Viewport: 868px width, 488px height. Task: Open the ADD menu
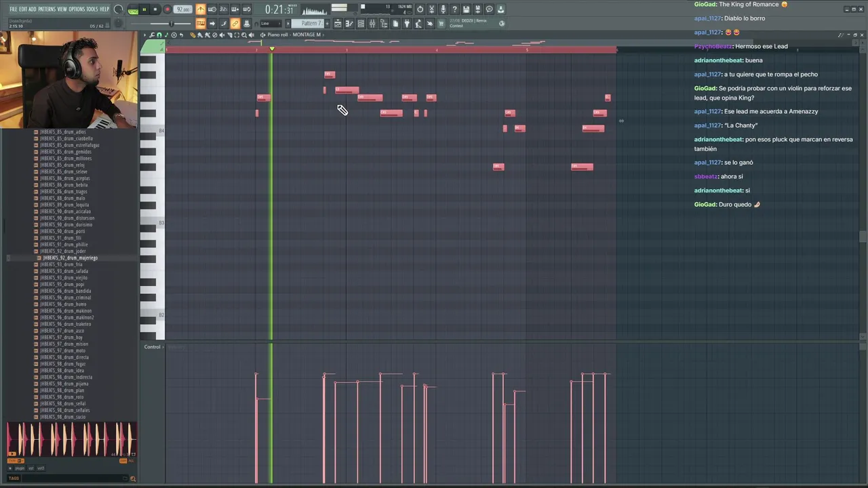coord(33,9)
